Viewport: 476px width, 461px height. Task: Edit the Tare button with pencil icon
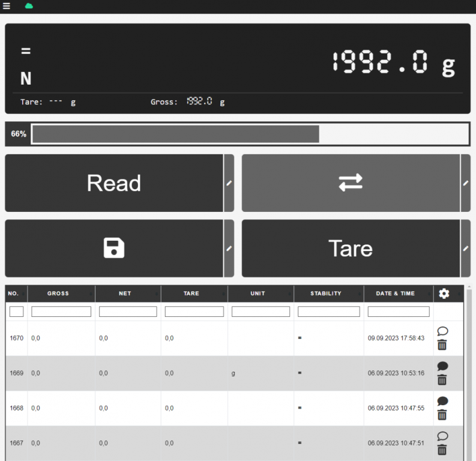[466, 248]
